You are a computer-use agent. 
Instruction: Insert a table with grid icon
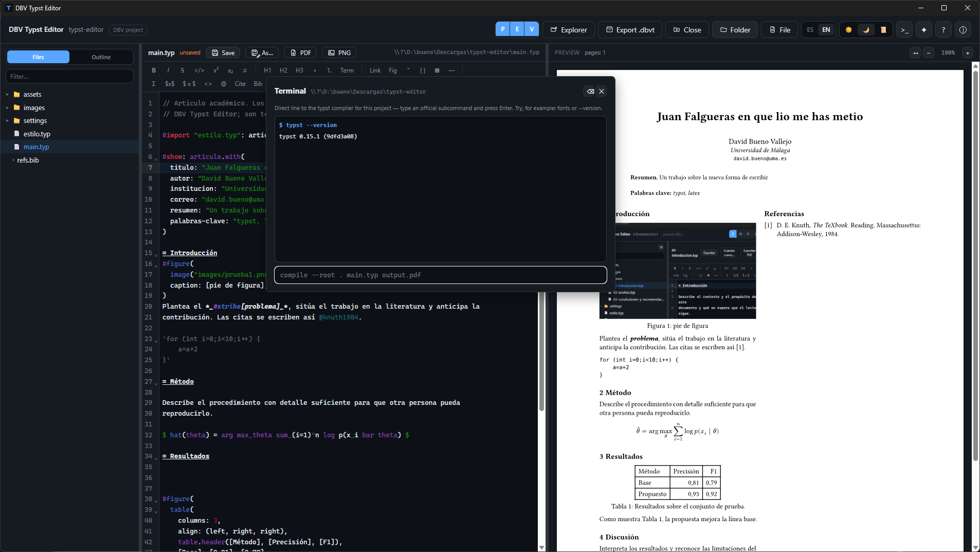(x=437, y=70)
